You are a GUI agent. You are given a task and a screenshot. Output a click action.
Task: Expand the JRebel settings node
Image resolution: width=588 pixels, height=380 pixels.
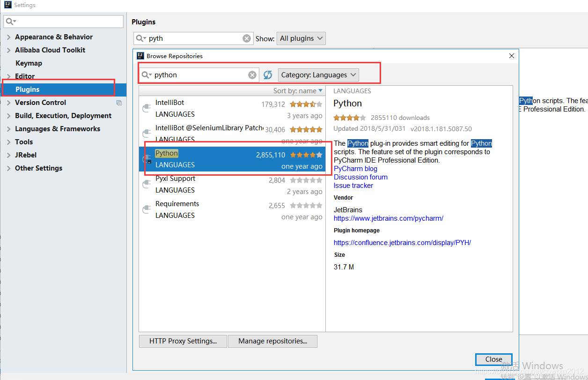[9, 155]
